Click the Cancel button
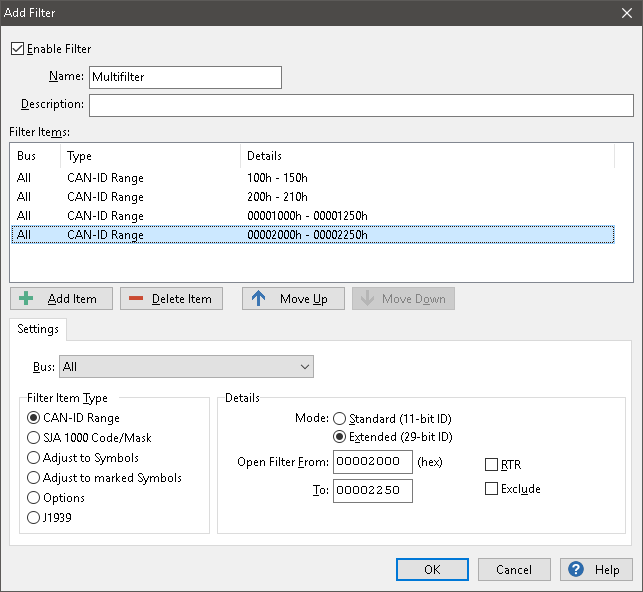Image resolution: width=643 pixels, height=592 pixels. pos(513,569)
